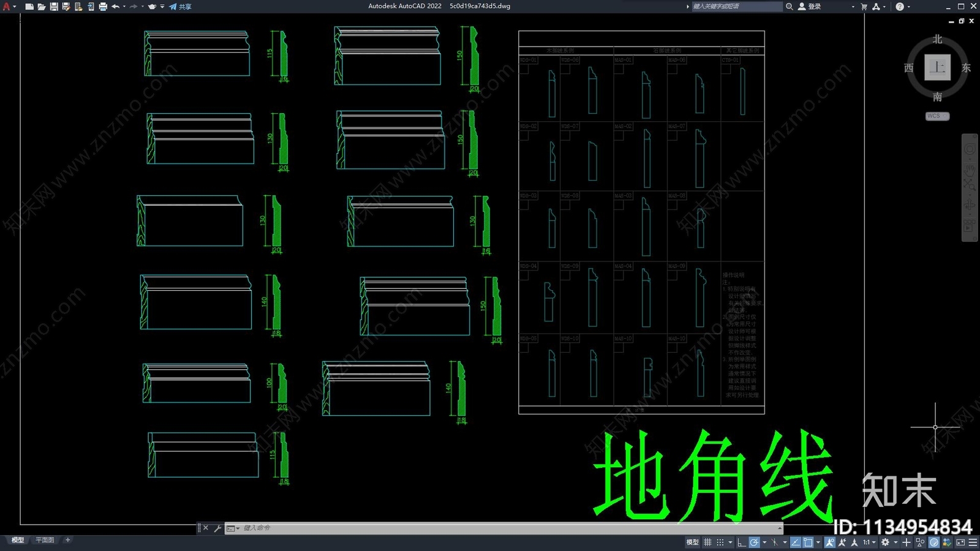Image resolution: width=980 pixels, height=551 pixels.
Task: Select the 模型 model tab
Action: (17, 540)
